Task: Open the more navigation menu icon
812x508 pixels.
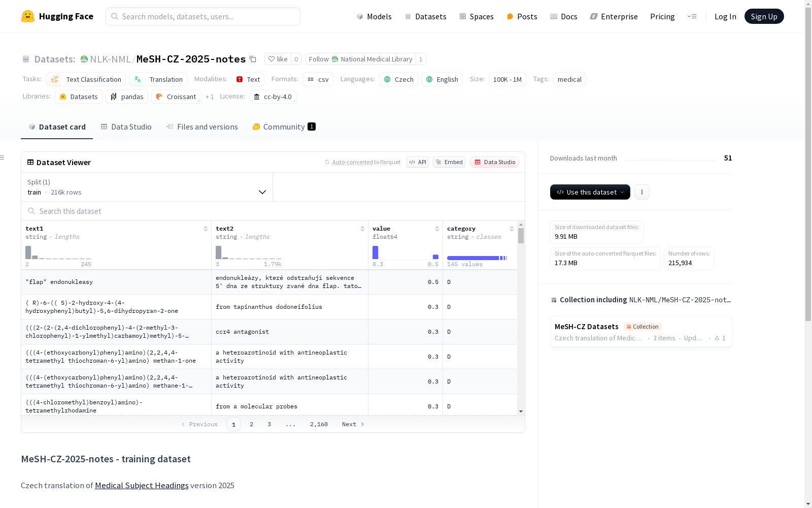Action: tap(692, 16)
